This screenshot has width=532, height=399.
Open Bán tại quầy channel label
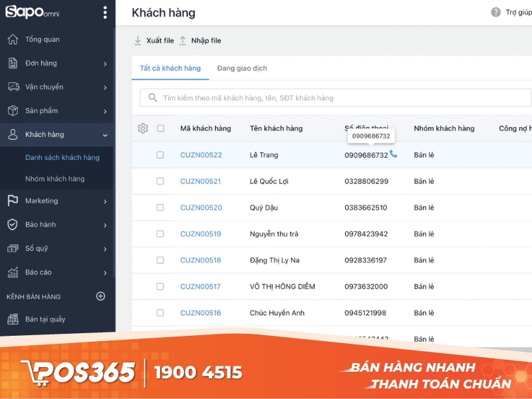[45, 319]
